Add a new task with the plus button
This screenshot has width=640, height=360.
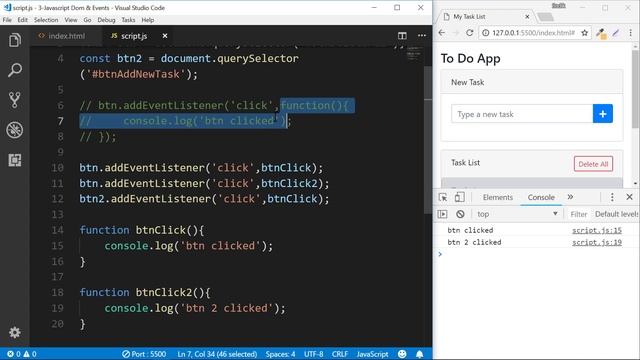[x=602, y=114]
